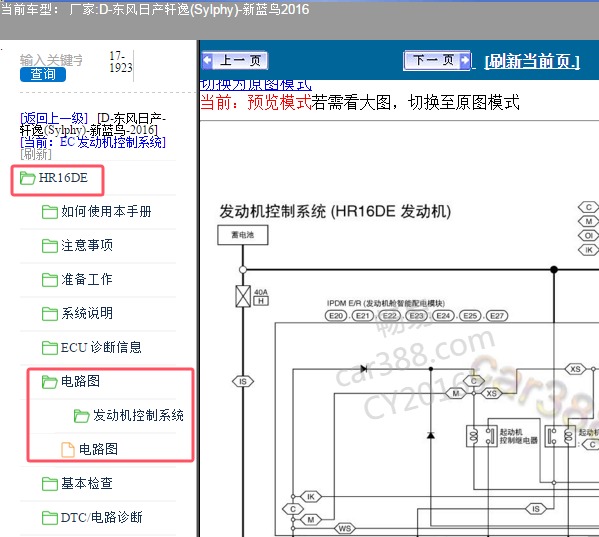Screen dimensions: 599x537
Task: Click the IPDM E/R module title text
Action: pyautogui.click(x=386, y=303)
